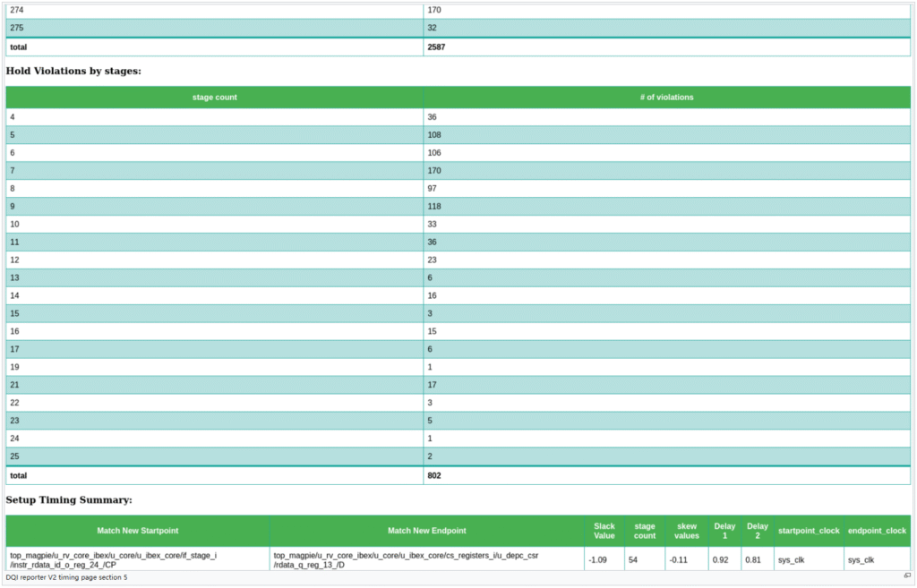
Task: Click the 'Hold Violations by stages' heading
Action: (x=73, y=70)
